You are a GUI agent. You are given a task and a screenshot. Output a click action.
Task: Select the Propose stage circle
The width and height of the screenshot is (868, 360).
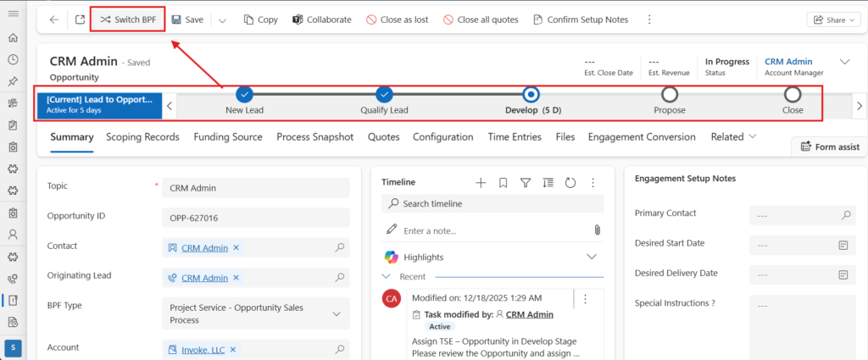point(670,94)
